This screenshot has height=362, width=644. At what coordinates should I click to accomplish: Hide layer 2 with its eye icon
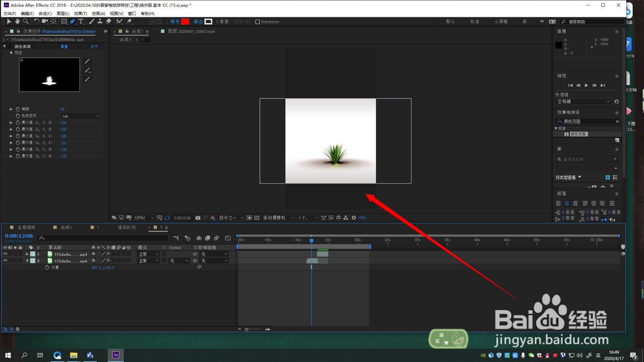[5, 261]
